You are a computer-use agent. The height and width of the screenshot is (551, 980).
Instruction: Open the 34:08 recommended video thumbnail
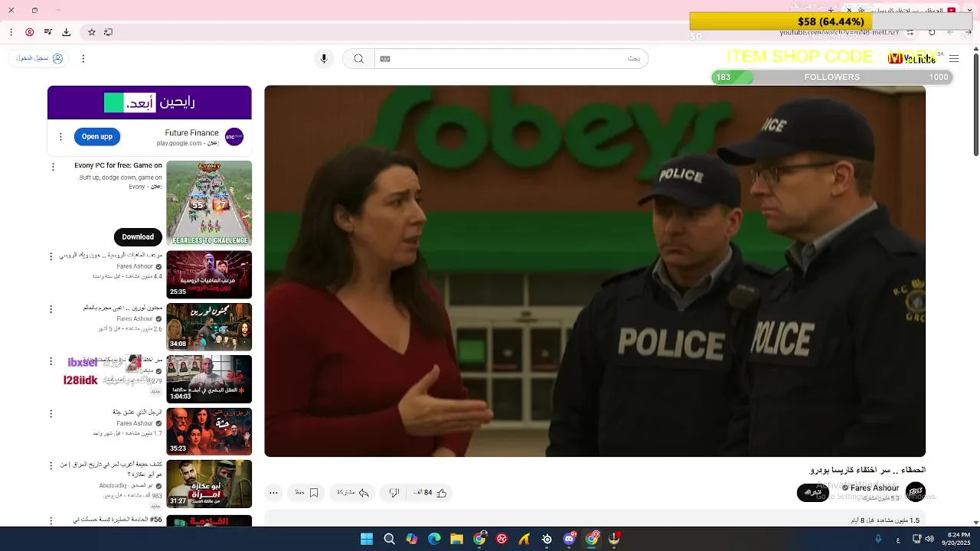click(209, 327)
